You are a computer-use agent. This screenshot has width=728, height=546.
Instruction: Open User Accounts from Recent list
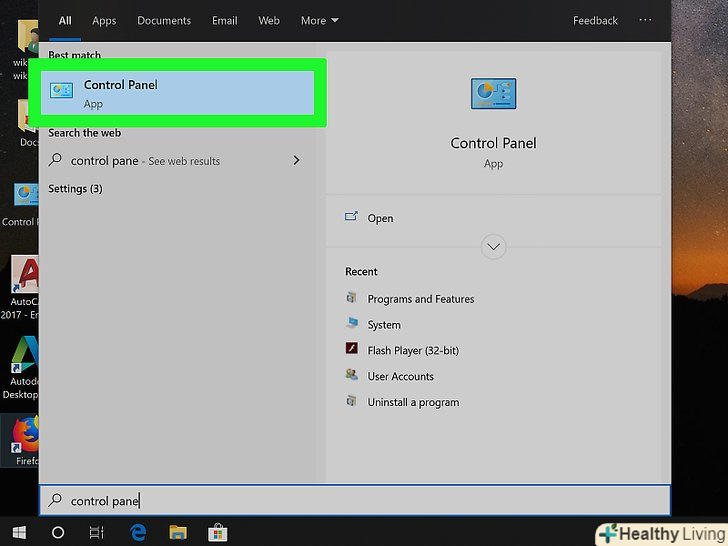coord(400,377)
